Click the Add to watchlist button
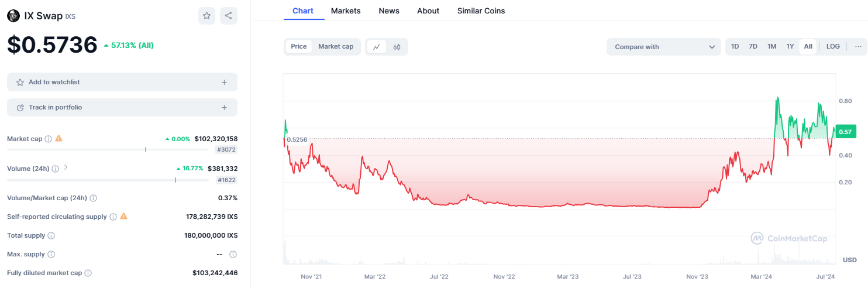This screenshot has height=288, width=868. coord(122,82)
